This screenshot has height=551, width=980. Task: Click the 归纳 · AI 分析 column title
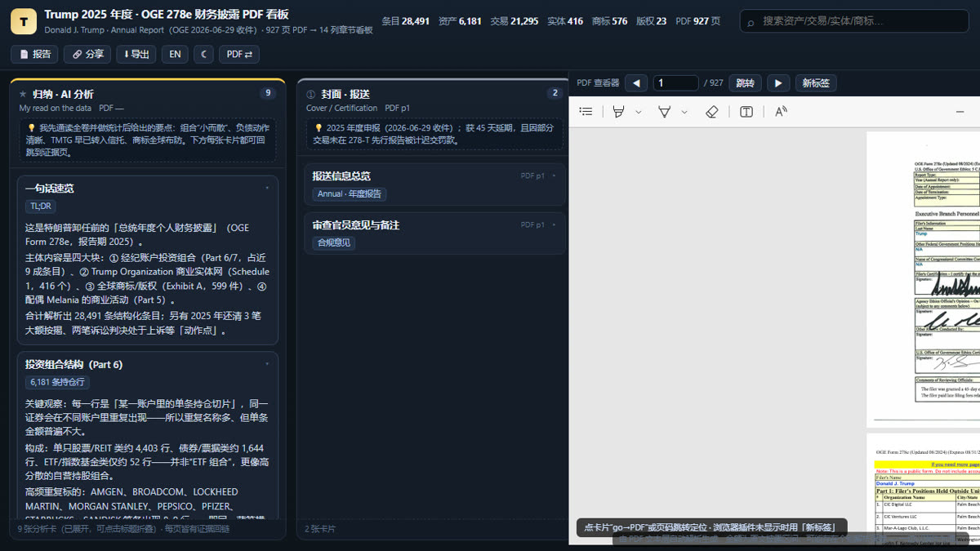(63, 94)
